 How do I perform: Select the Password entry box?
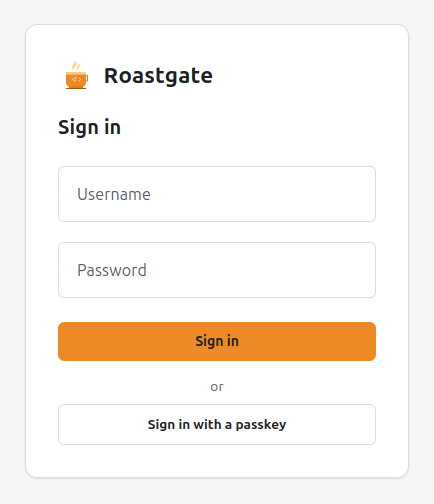tap(217, 270)
